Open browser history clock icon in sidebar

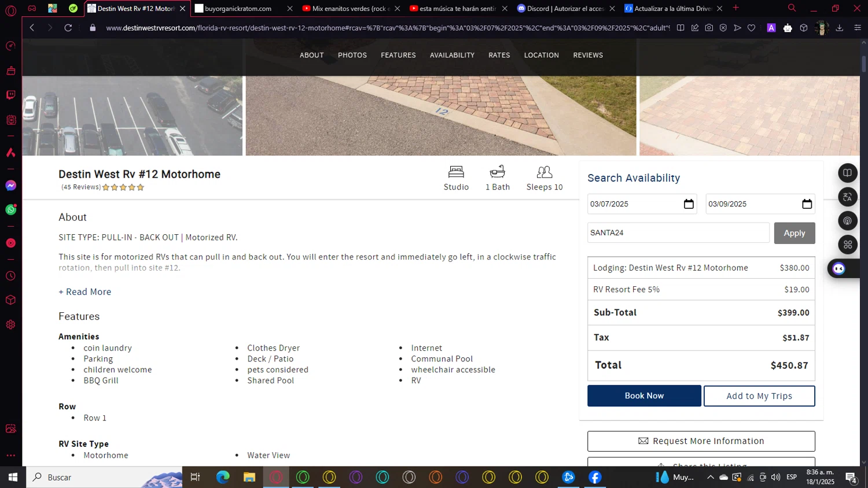pyautogui.click(x=10, y=276)
